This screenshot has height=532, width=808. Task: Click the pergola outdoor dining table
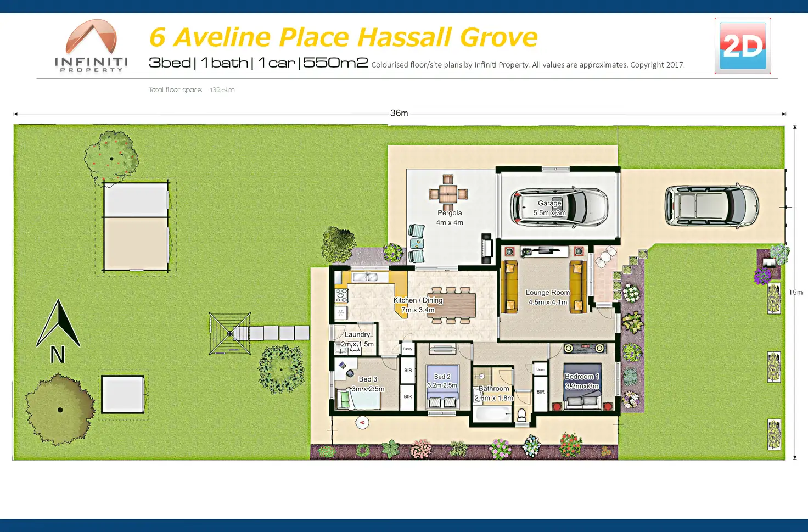click(x=448, y=193)
